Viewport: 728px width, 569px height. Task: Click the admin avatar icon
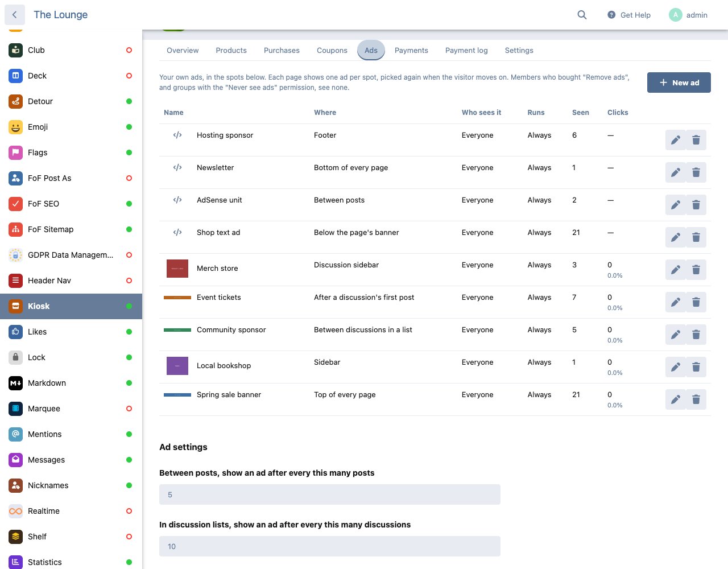coord(676,15)
